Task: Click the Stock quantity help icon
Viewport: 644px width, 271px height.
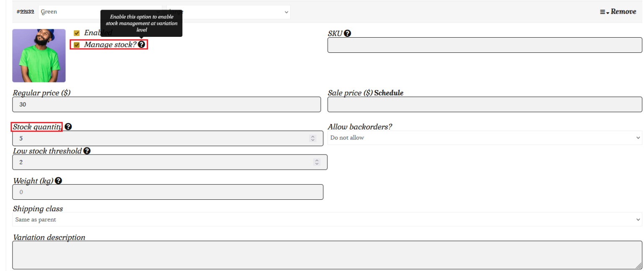Action: 68,127
